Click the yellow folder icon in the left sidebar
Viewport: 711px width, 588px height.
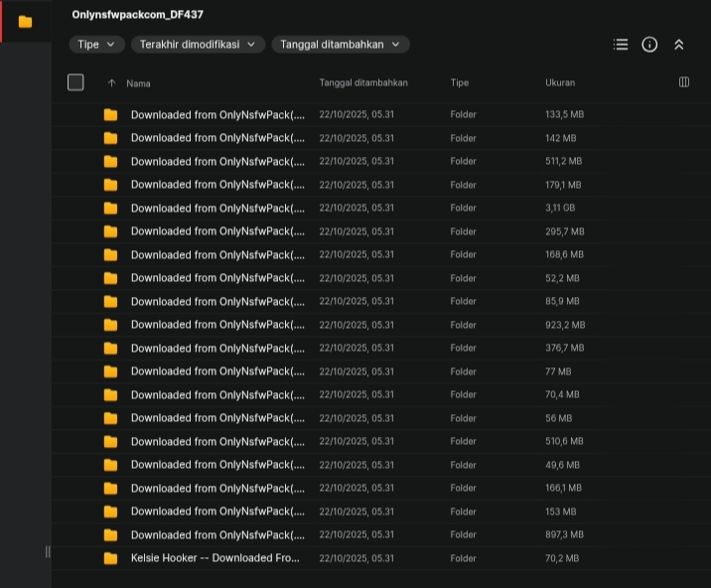pyautogui.click(x=25, y=21)
